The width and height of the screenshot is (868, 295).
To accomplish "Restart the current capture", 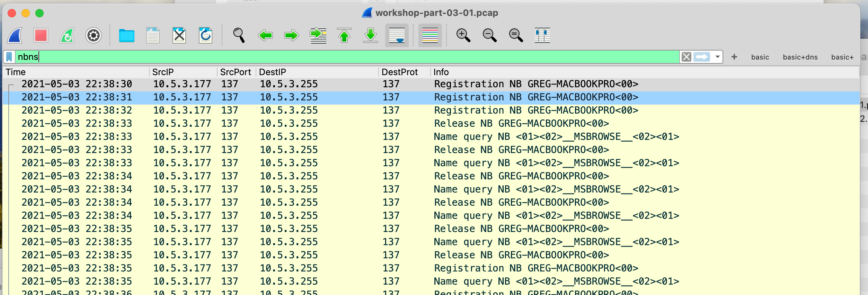I will 67,35.
